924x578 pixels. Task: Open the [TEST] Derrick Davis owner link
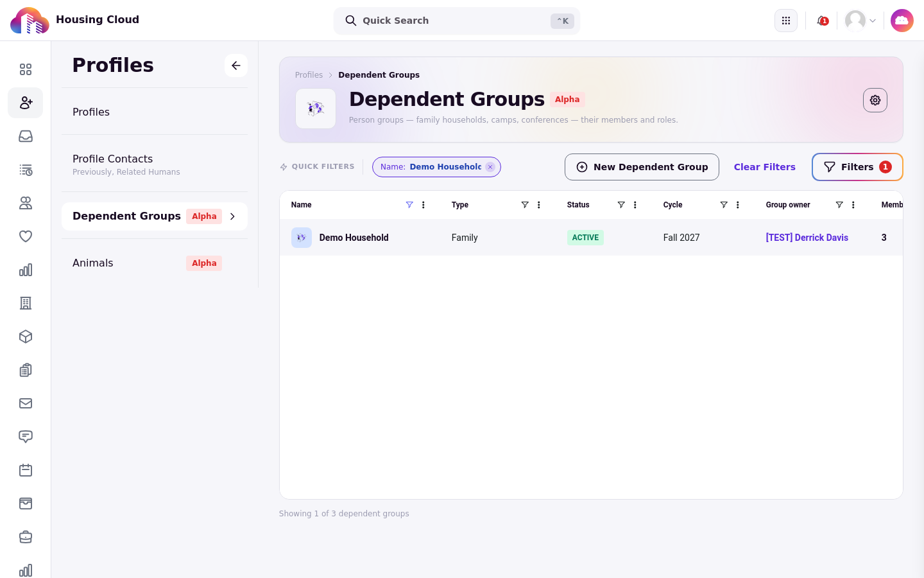[x=807, y=238]
